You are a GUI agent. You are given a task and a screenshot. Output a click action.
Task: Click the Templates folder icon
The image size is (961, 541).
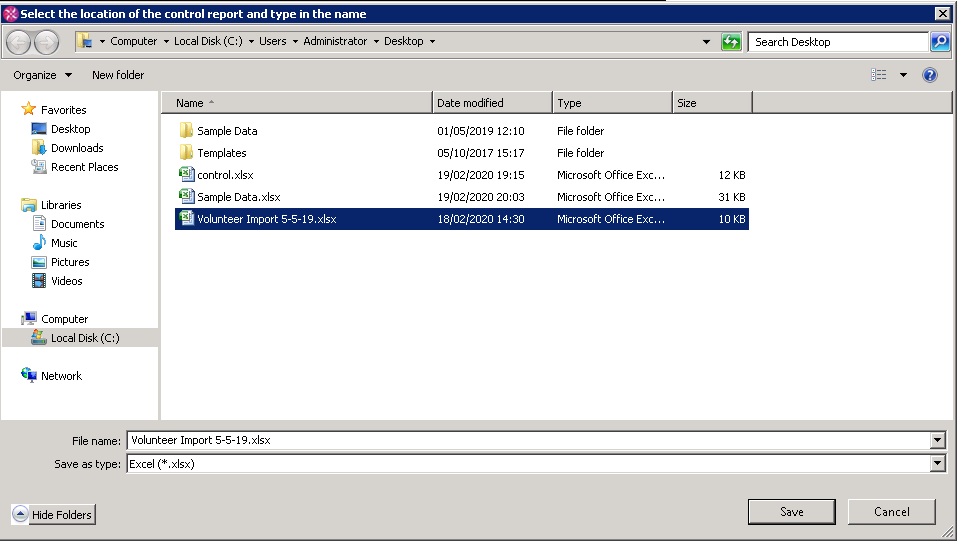point(186,153)
